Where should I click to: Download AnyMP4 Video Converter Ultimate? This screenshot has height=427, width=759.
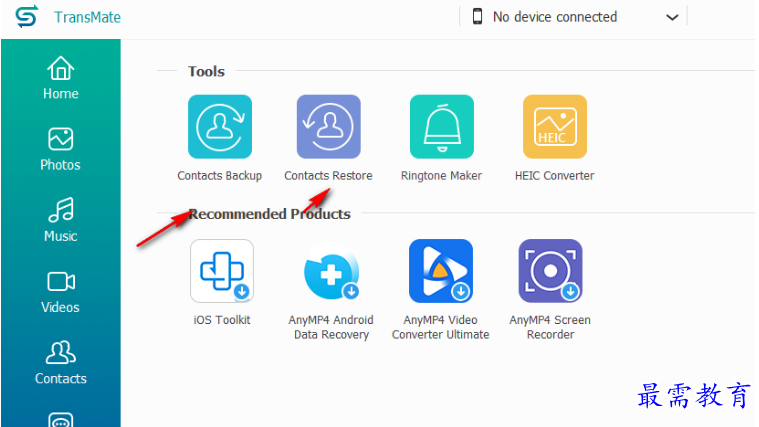pos(441,271)
